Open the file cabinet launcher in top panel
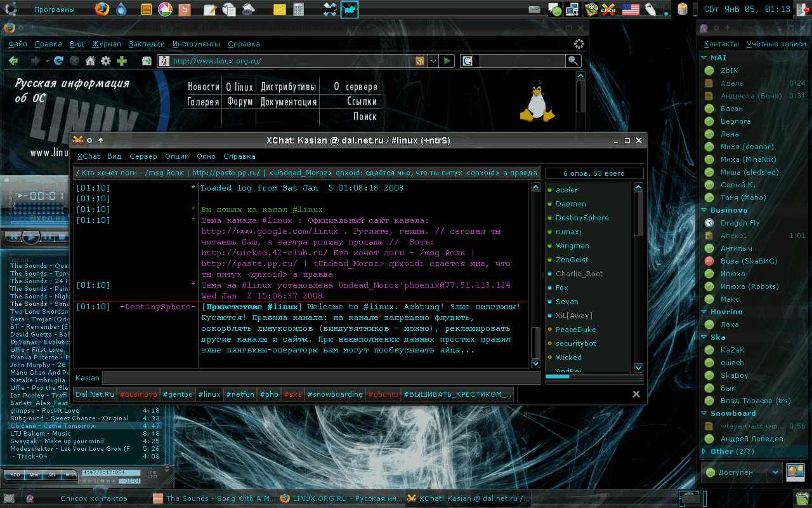This screenshot has height=508, width=812. tap(146, 10)
